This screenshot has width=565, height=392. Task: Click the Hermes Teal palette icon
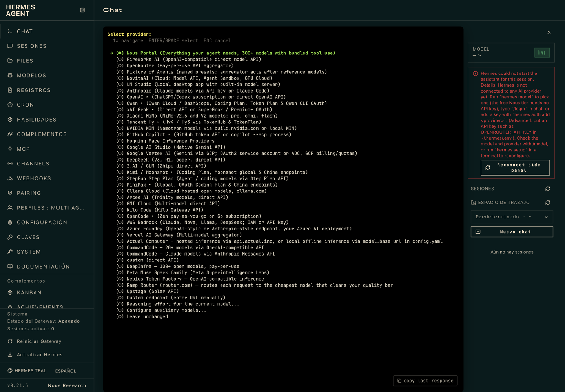pyautogui.click(x=10, y=371)
